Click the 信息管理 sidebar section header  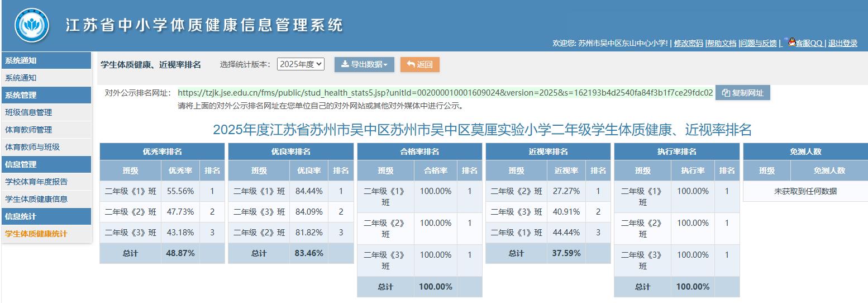(46, 164)
